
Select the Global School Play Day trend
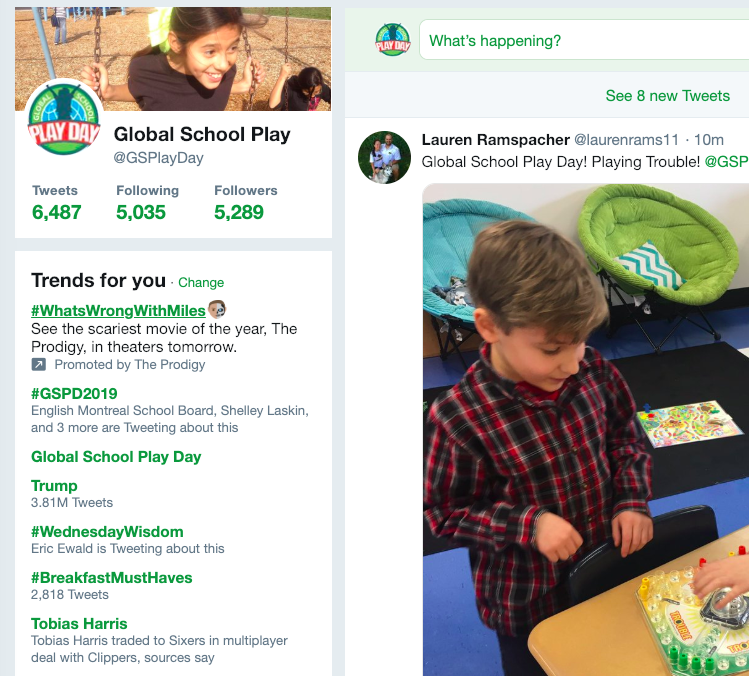tap(116, 457)
